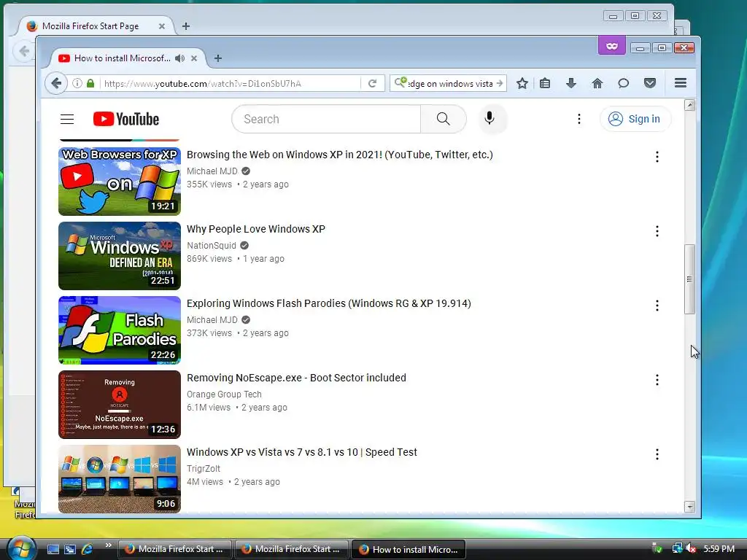
Task: Open switch between windows quick launch icon
Action: 69,549
